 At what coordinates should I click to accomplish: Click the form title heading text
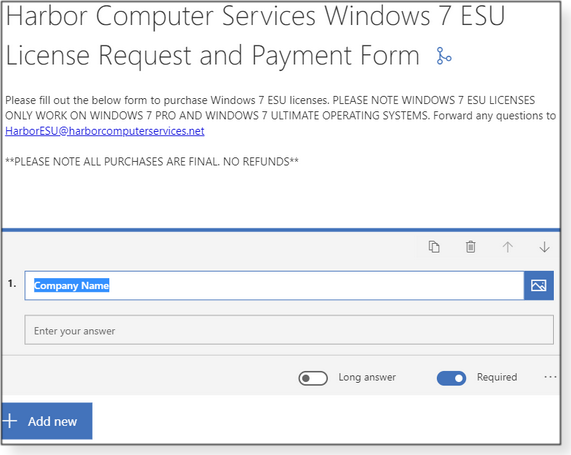point(255,35)
